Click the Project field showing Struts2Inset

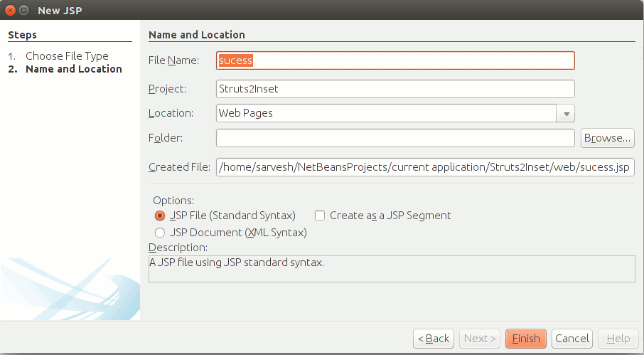click(395, 89)
